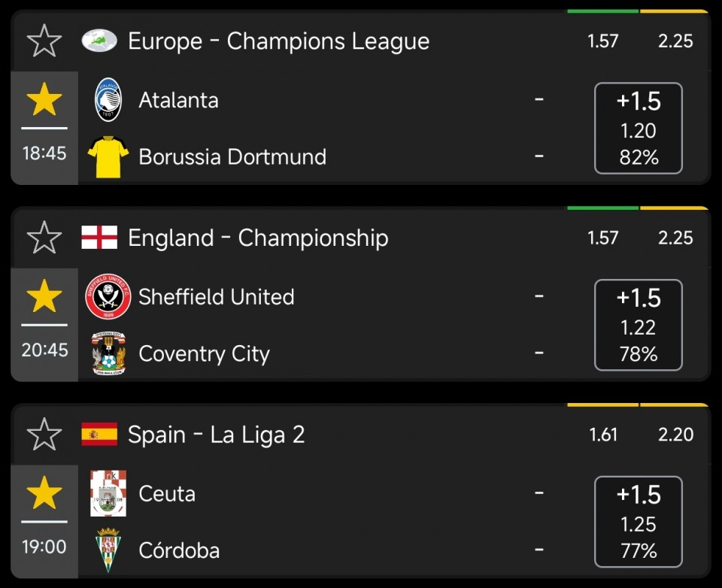Click the Córdoba club crest icon
The image size is (722, 588).
[x=108, y=550]
